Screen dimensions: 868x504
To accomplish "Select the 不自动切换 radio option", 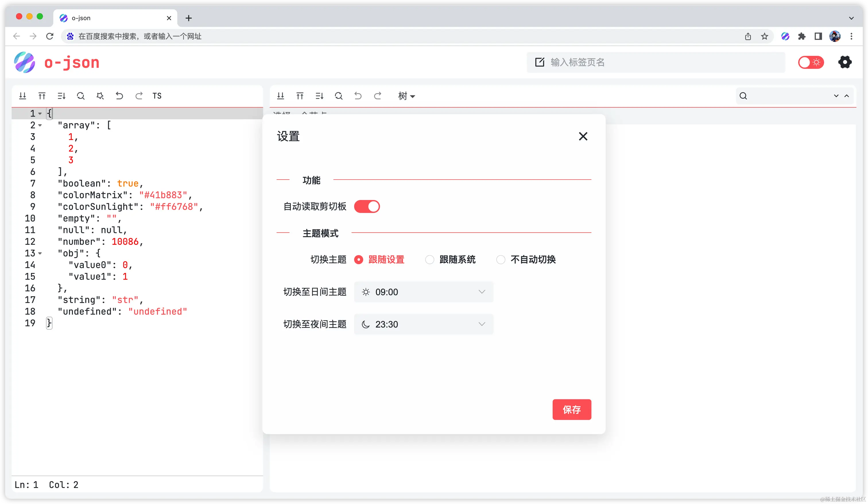I will pos(501,259).
